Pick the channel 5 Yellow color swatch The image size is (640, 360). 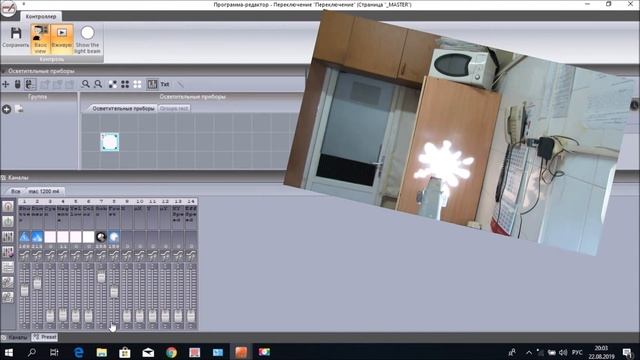coord(76,237)
